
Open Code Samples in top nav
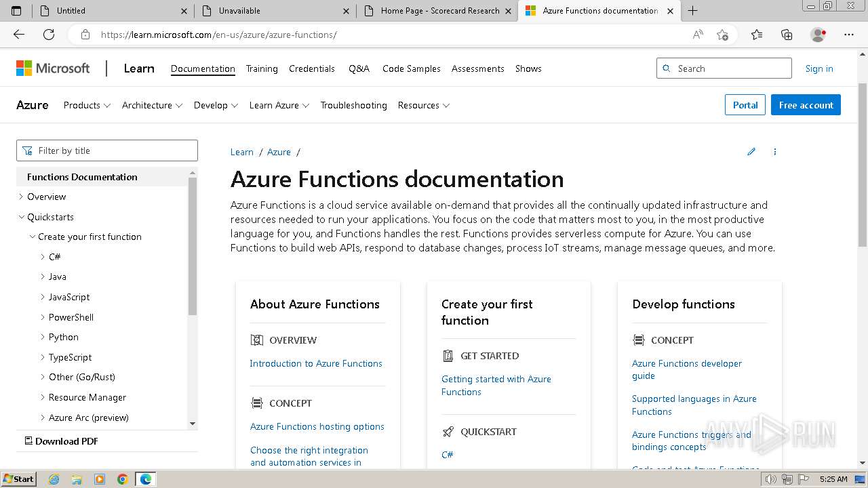tap(412, 68)
